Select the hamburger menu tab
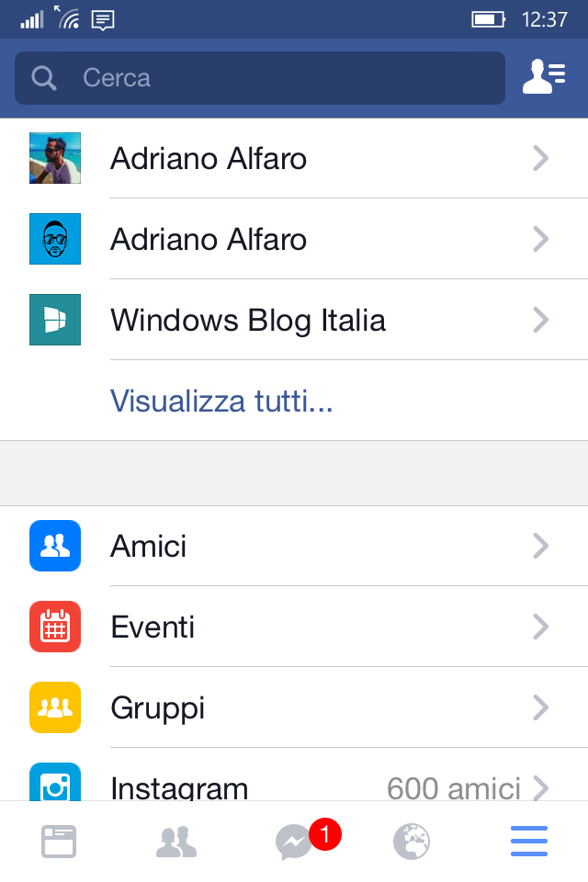588x882 pixels. point(529,842)
